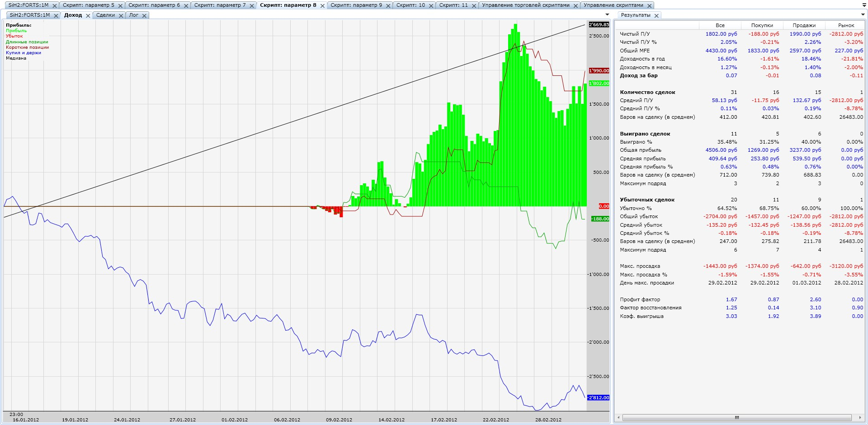
Task: Open the main tab list dropdown arrow
Action: [x=864, y=5]
